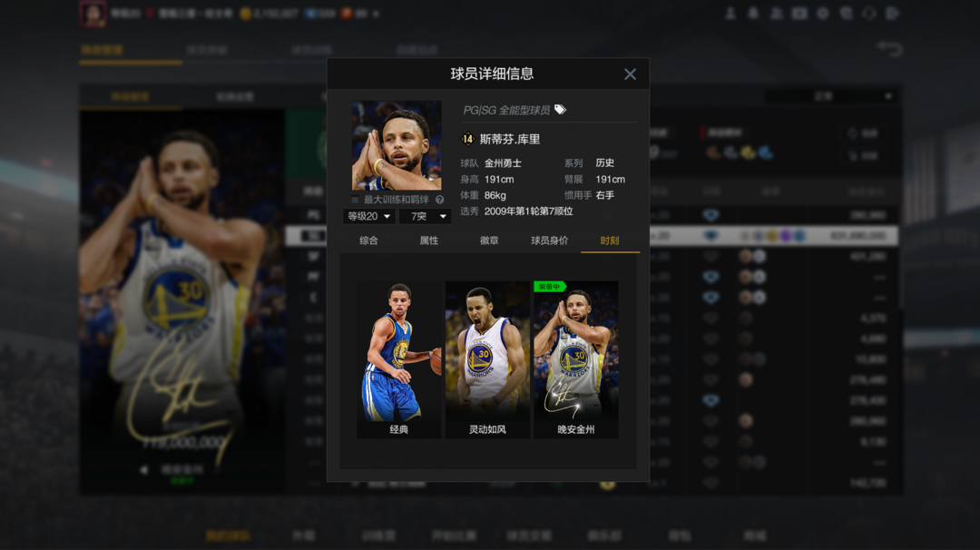Open the 等级20 level dropdown

(368, 216)
